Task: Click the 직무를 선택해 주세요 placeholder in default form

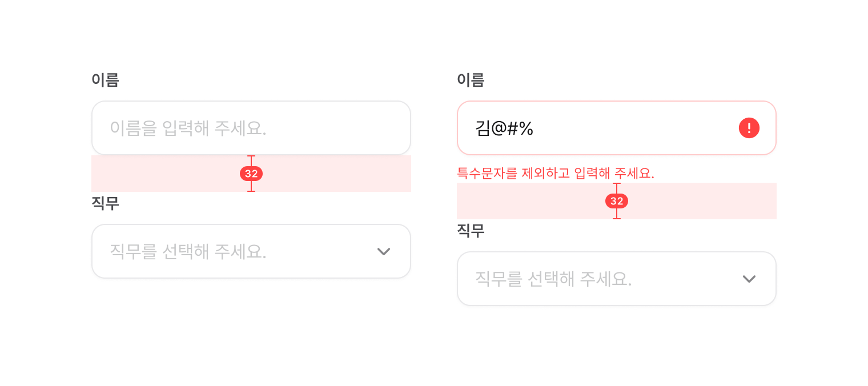Action: (x=188, y=251)
